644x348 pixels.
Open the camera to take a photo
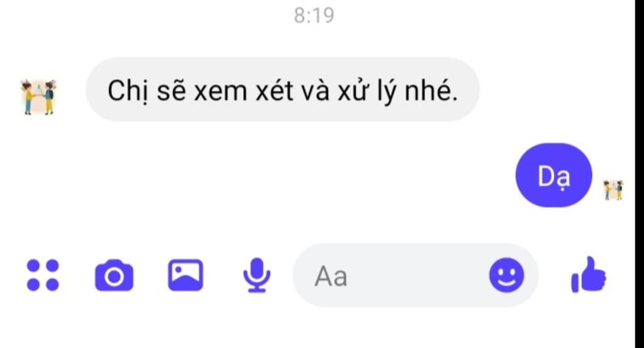coord(114,275)
